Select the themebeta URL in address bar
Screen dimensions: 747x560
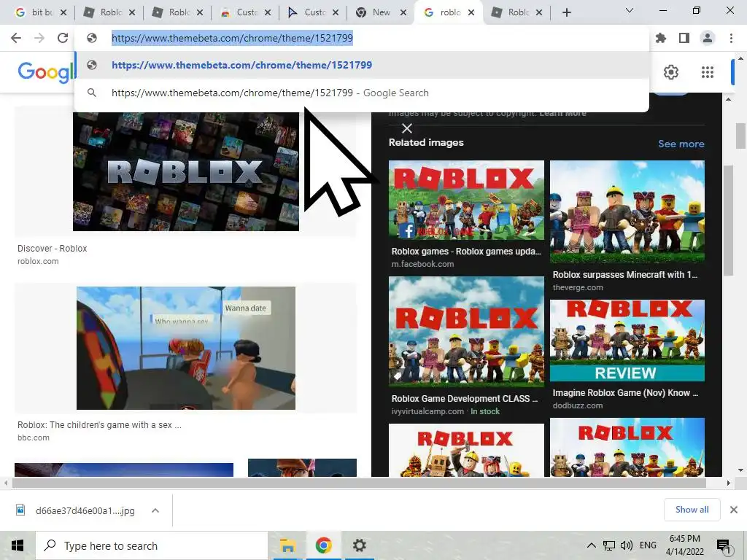click(232, 38)
